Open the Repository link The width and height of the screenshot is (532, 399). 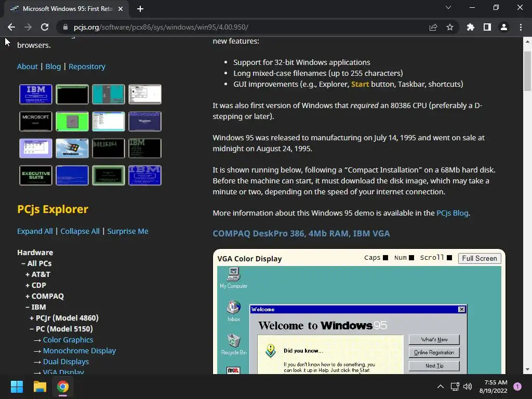(87, 66)
